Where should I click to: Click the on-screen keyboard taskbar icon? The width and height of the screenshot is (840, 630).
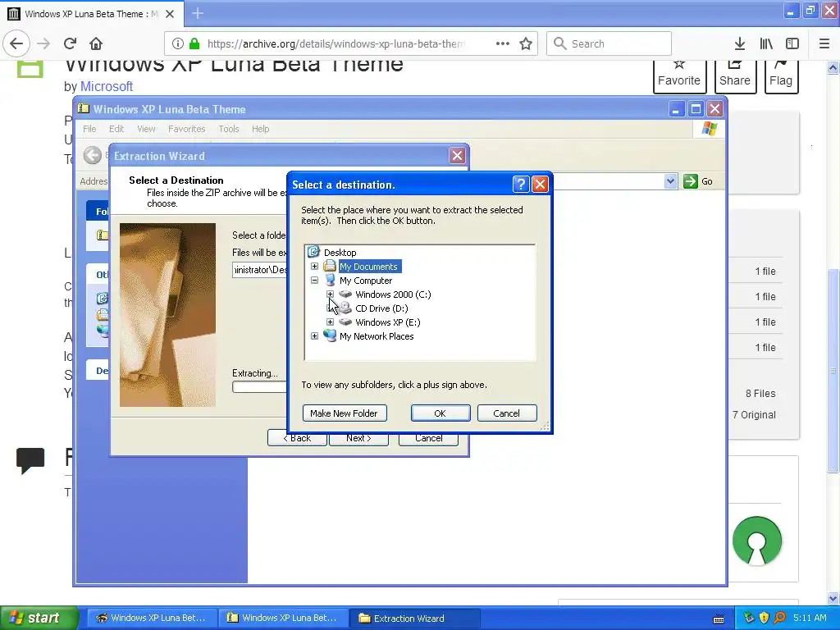(x=719, y=619)
